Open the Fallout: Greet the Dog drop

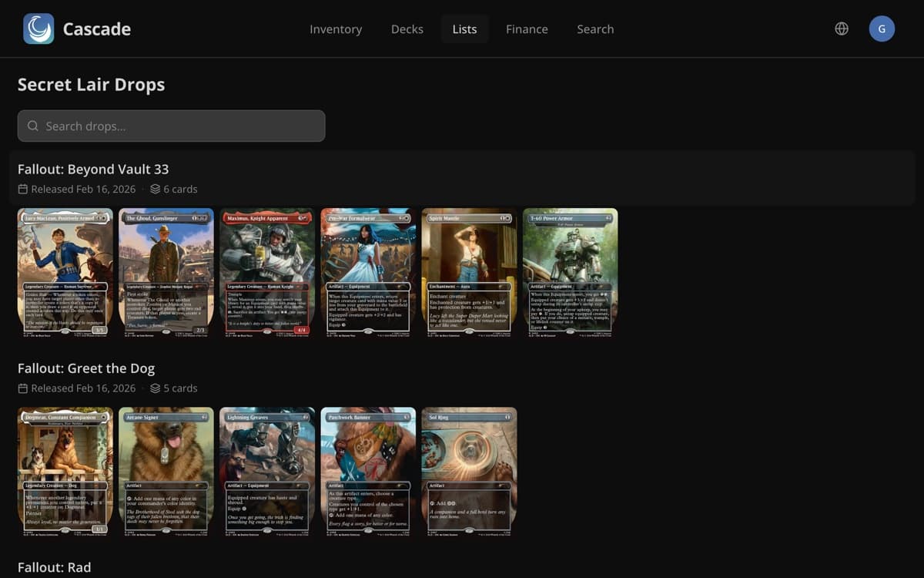coord(86,368)
